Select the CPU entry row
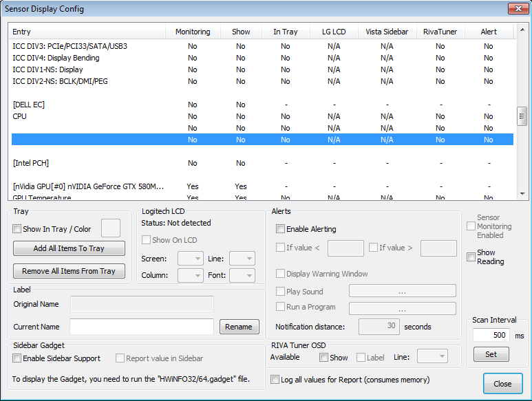The height and width of the screenshot is (401, 532). coord(262,116)
